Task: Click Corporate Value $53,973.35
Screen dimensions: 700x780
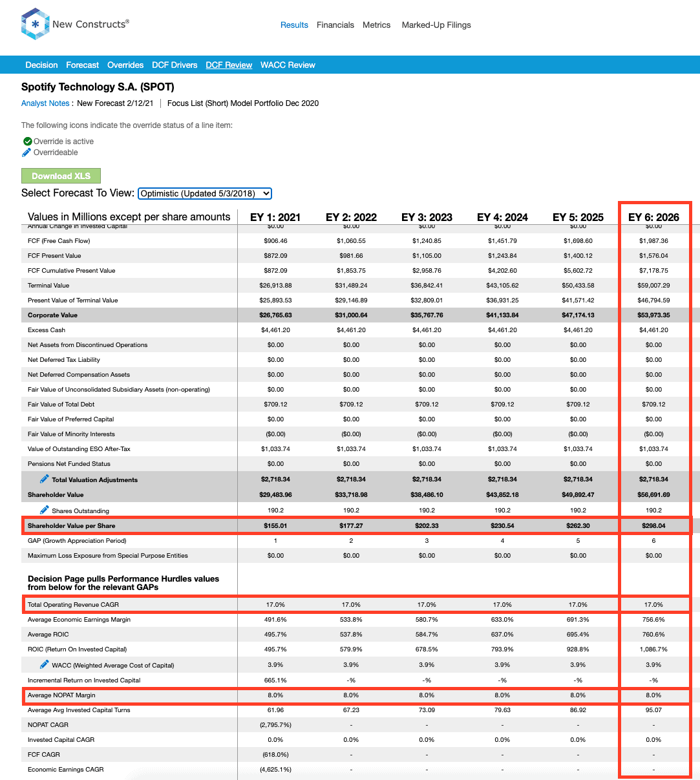Action: click(x=653, y=315)
